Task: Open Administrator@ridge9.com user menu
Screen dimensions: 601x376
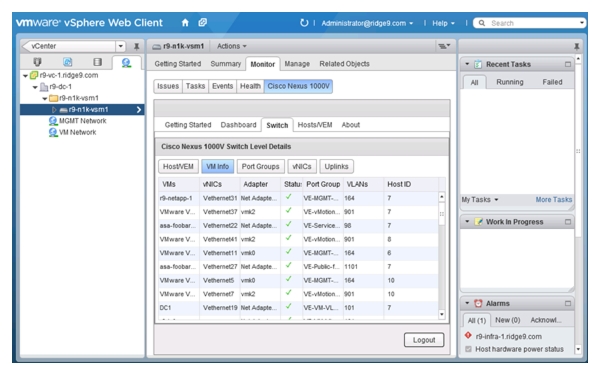Action: pyautogui.click(x=367, y=23)
